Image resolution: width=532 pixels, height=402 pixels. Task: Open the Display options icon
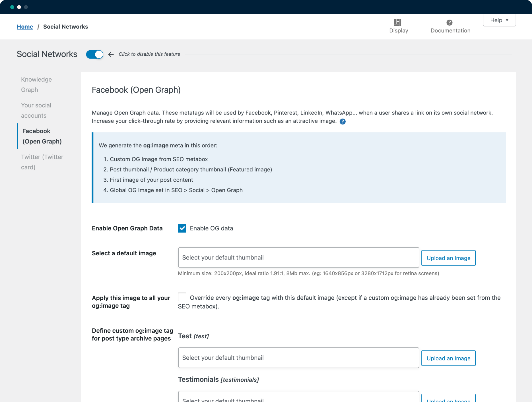398,22
